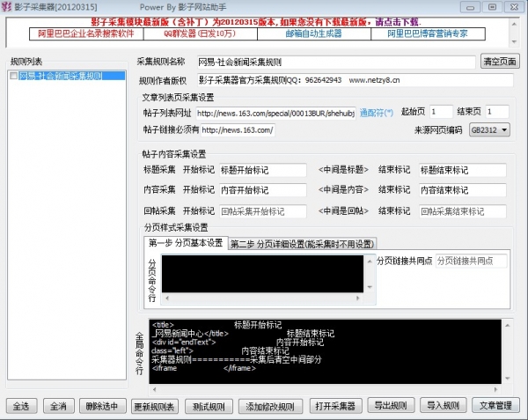
Task: Focus the 结束页 number field
Action: coord(497,112)
